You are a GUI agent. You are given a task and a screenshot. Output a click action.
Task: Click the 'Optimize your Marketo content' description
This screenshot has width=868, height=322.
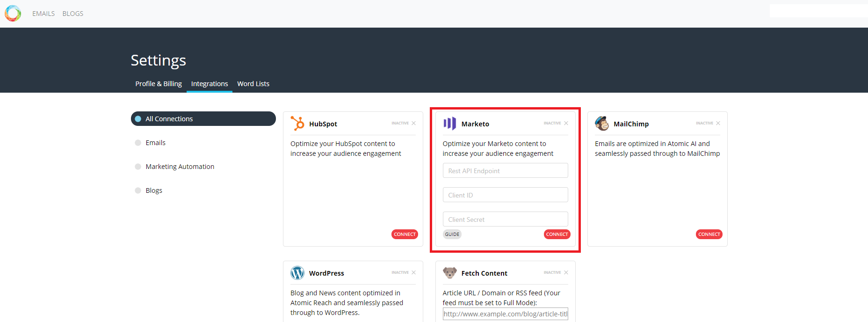(x=498, y=148)
